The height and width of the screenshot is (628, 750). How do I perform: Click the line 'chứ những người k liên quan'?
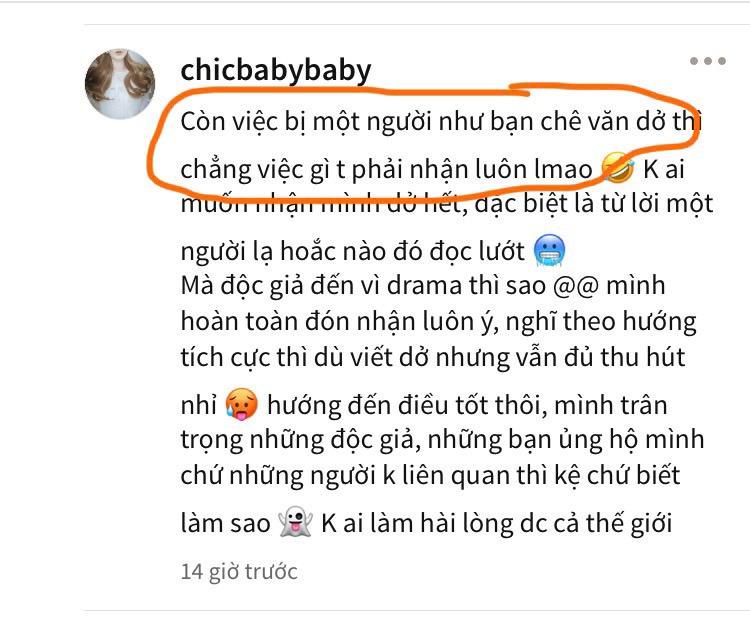pos(430,475)
